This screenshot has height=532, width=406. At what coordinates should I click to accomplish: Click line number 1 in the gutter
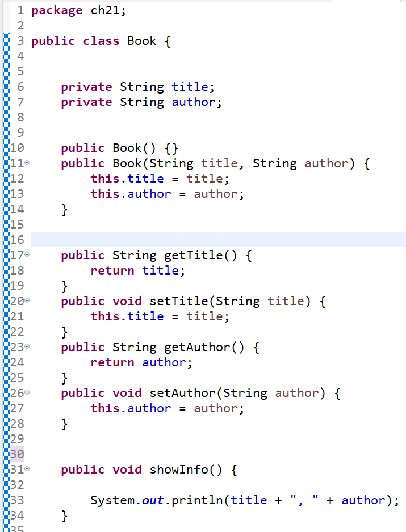[x=20, y=10]
